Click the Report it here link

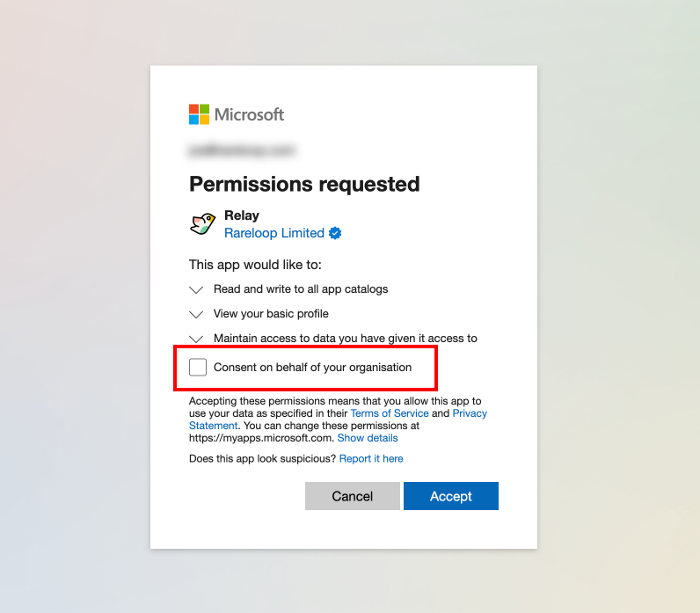point(371,458)
